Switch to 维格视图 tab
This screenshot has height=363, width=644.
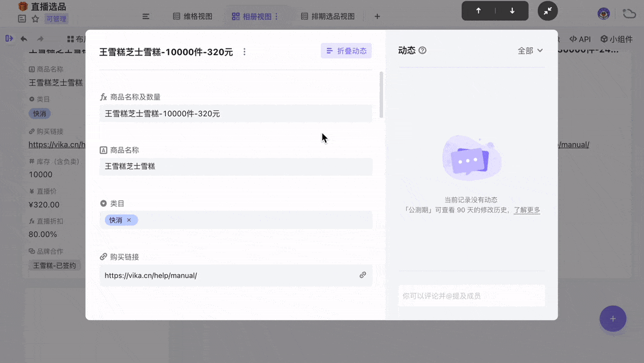(x=193, y=17)
